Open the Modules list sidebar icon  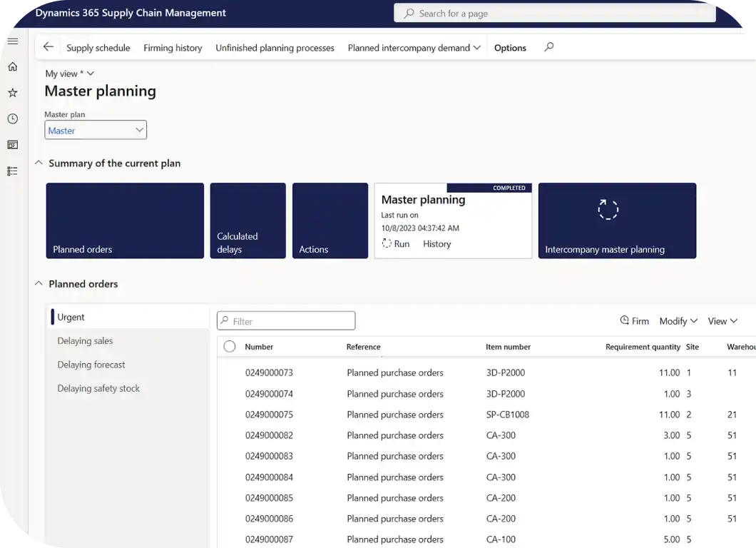(12, 171)
